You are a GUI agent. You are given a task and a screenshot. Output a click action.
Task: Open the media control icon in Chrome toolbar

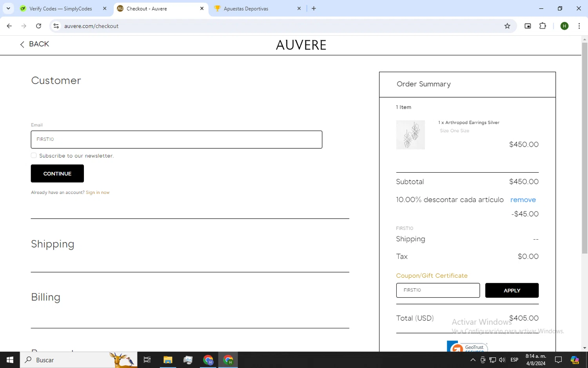[x=528, y=26]
